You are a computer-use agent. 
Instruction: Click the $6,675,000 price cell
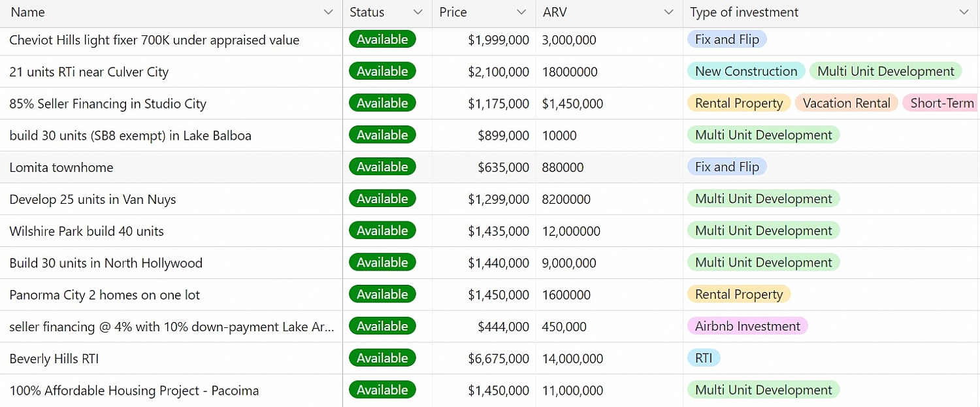(x=498, y=359)
